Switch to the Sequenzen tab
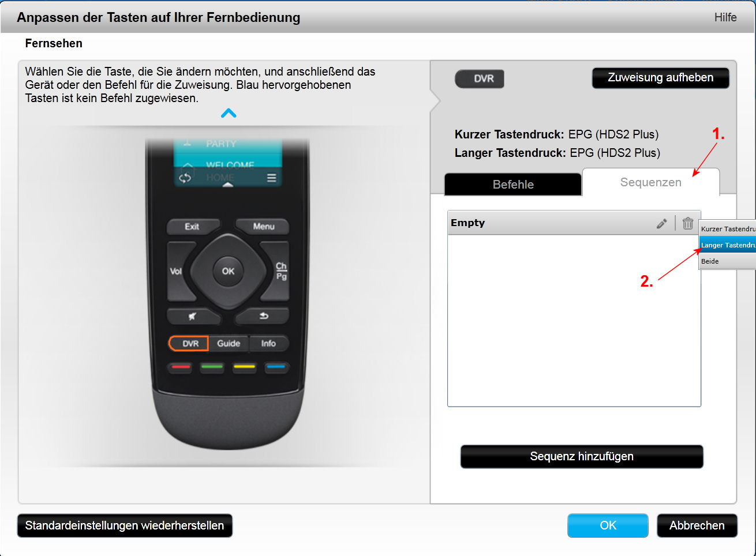Image resolution: width=756 pixels, height=556 pixels. (651, 182)
